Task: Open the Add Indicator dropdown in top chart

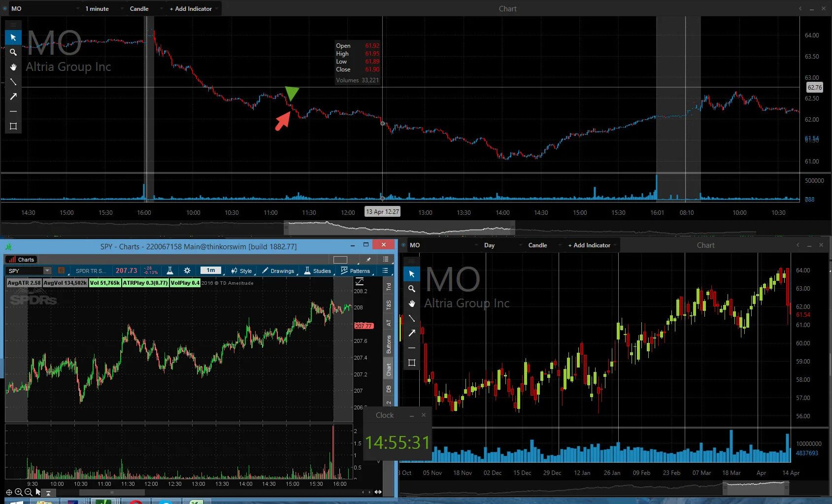Action: coord(193,8)
